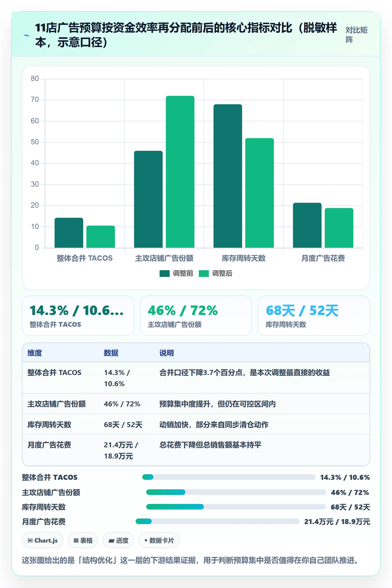Click the 说明 table column header
392x588 pixels.
tap(167, 353)
